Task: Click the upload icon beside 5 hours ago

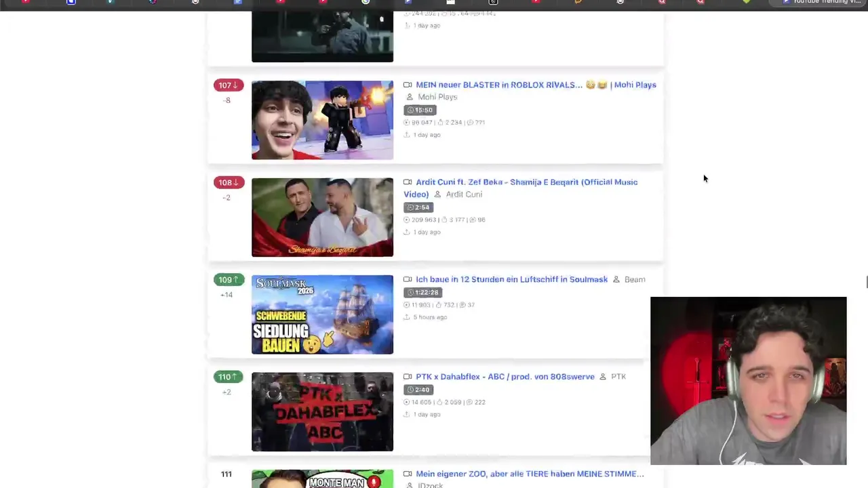Action: click(x=407, y=317)
